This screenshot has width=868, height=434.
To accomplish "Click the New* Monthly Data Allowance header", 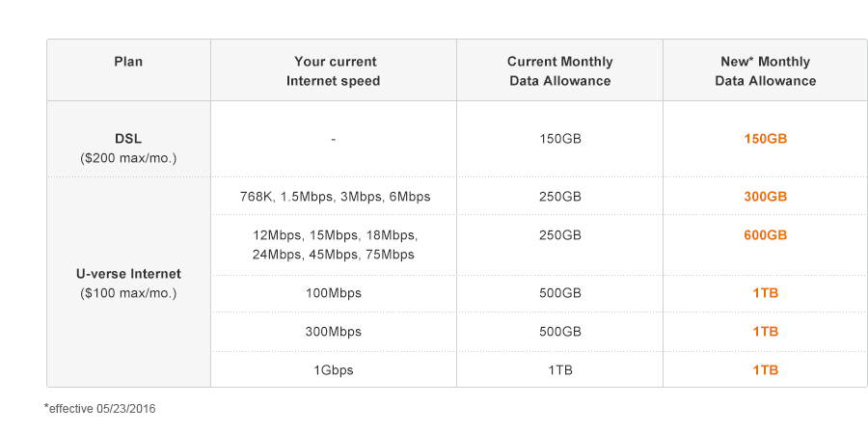I will click(x=765, y=71).
